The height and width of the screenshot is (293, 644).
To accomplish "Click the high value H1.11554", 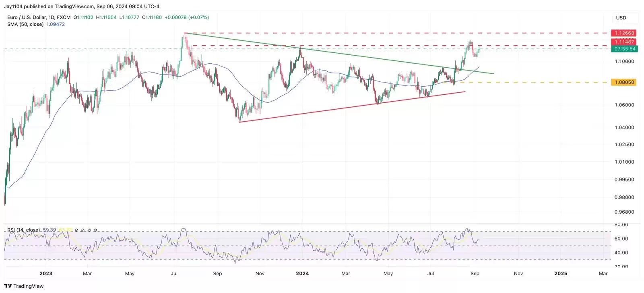I will (106, 17).
